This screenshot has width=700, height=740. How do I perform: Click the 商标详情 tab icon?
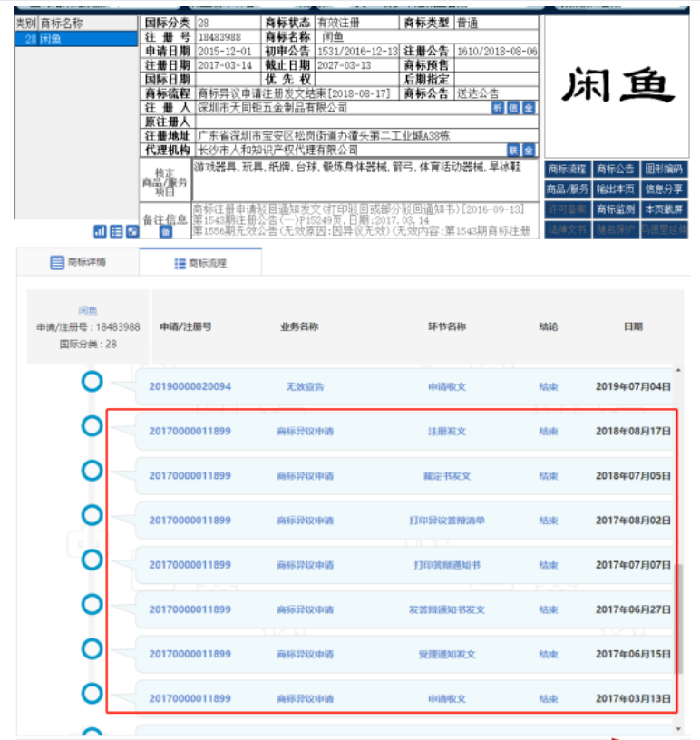(56, 262)
